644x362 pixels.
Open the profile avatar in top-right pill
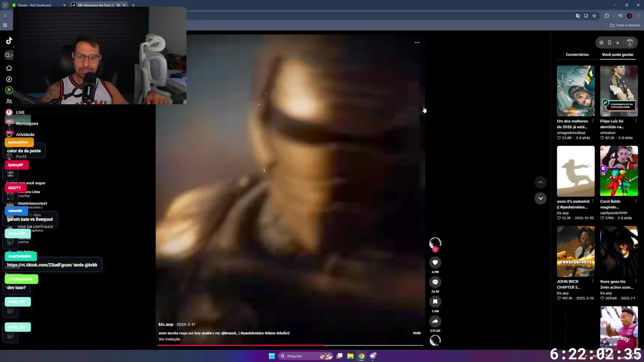(629, 43)
